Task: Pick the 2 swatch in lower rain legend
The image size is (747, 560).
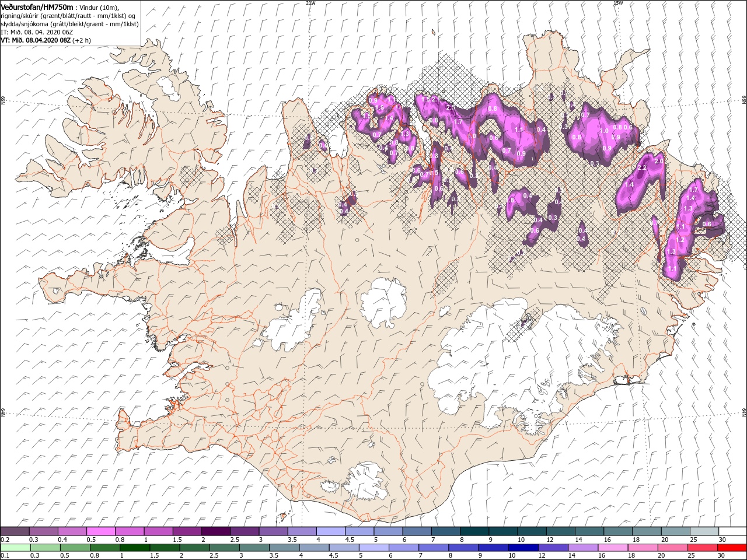Action: [x=194, y=548]
